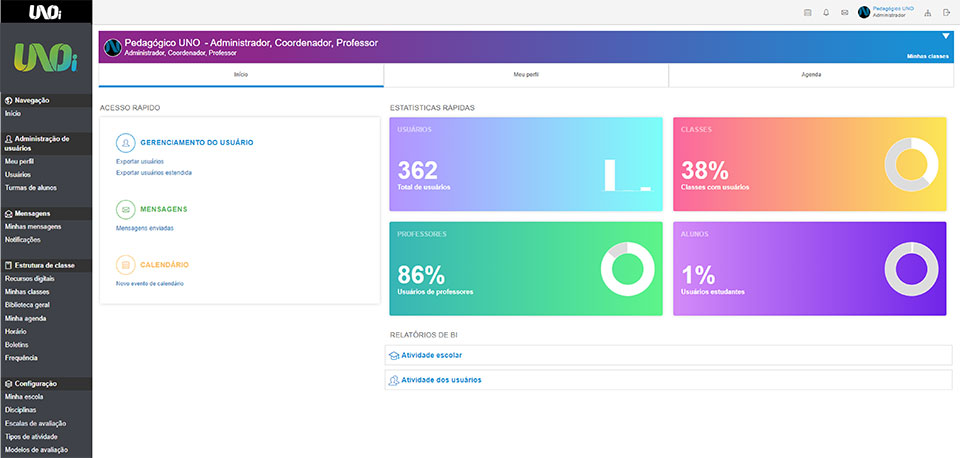Click the Minhas classes link in banner
This screenshot has height=458, width=960.
[x=928, y=56]
